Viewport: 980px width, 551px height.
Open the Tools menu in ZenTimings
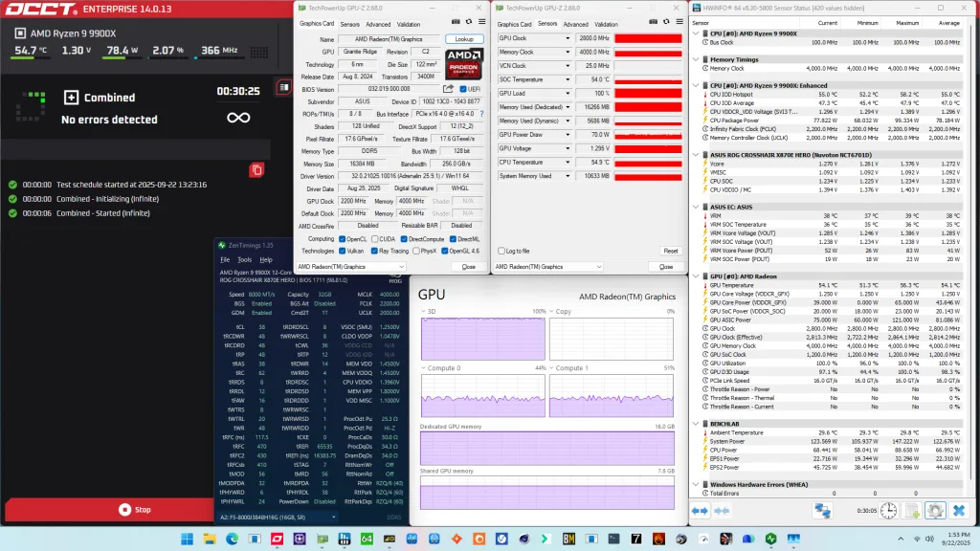click(244, 259)
